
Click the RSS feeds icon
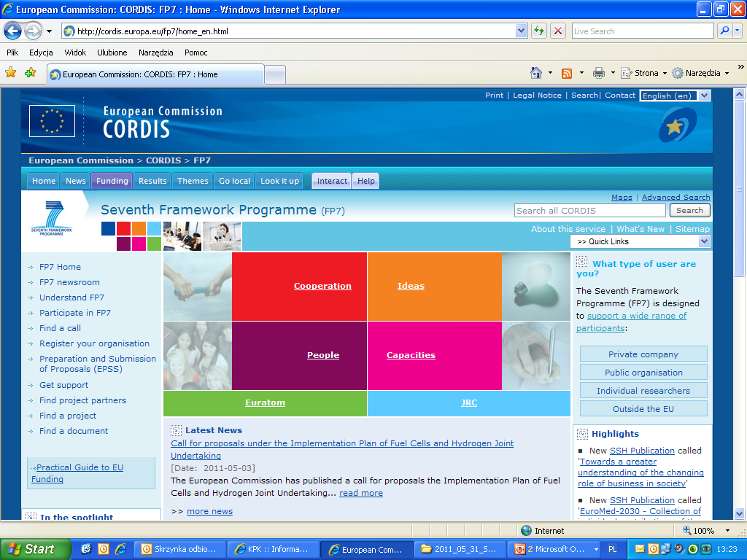point(567,74)
